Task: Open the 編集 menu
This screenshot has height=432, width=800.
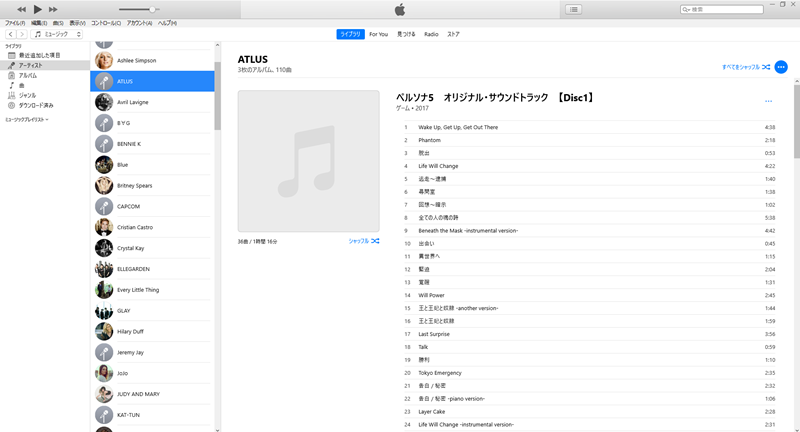Action: point(39,23)
